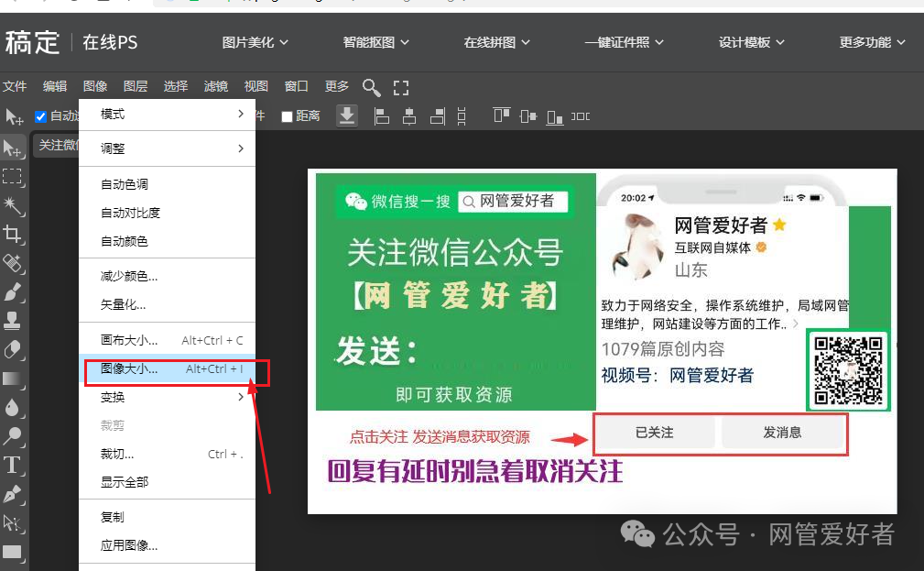Select the Gradient tool swatch
Image resolution: width=924 pixels, height=571 pixels.
click(13, 379)
